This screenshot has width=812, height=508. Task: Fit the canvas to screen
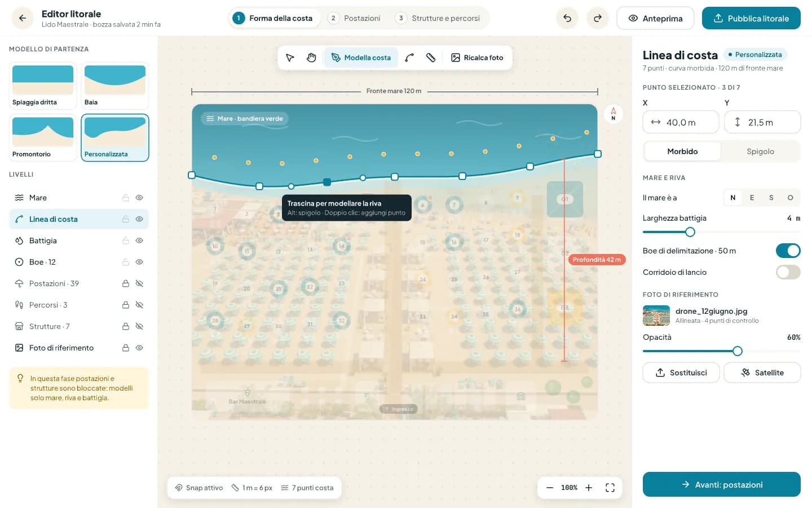tap(610, 488)
